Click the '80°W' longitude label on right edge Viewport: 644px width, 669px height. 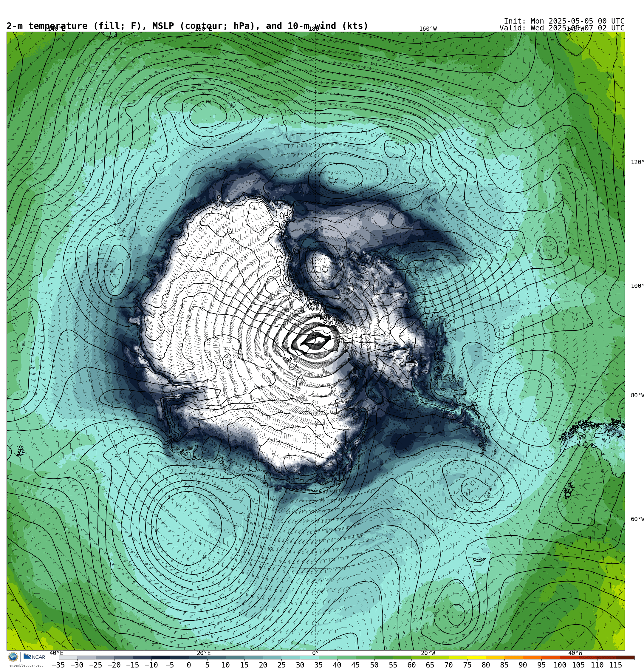pyautogui.click(x=637, y=395)
